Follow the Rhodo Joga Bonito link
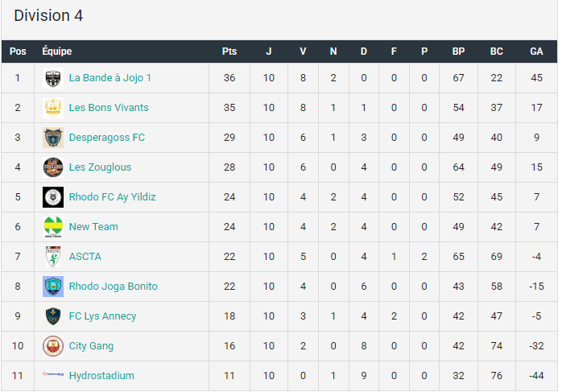562x392 pixels. coord(114,286)
